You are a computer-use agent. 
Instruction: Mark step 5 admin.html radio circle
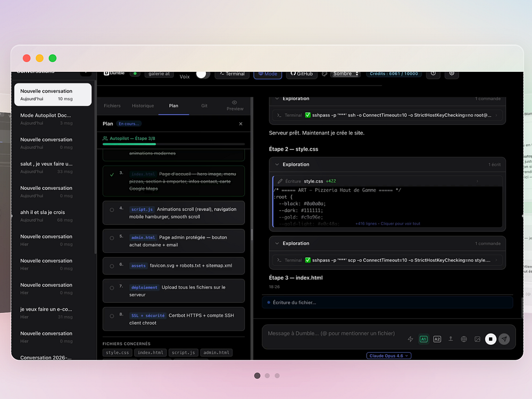point(112,238)
